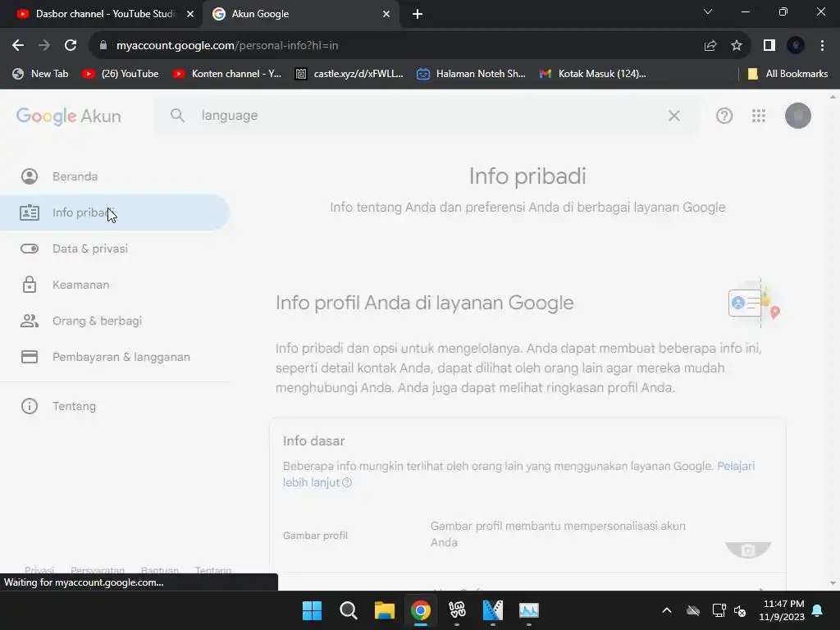The image size is (840, 630).
Task: Click the search tabs chevron in title bar
Action: pos(708,11)
